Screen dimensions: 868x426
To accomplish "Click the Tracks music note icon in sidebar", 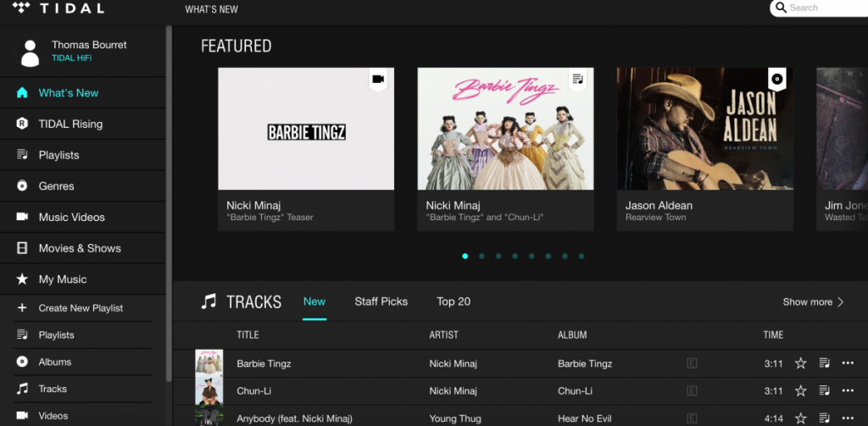I will pyautogui.click(x=22, y=389).
